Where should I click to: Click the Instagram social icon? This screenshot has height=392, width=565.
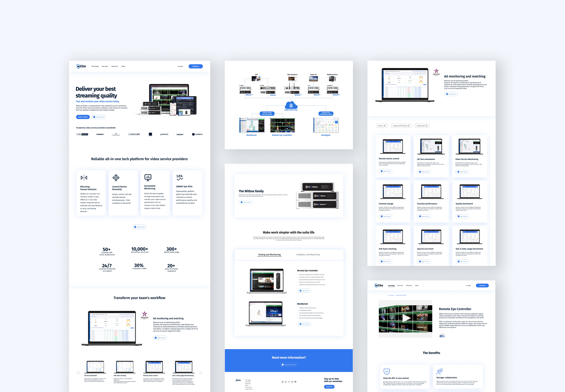pyautogui.click(x=292, y=382)
